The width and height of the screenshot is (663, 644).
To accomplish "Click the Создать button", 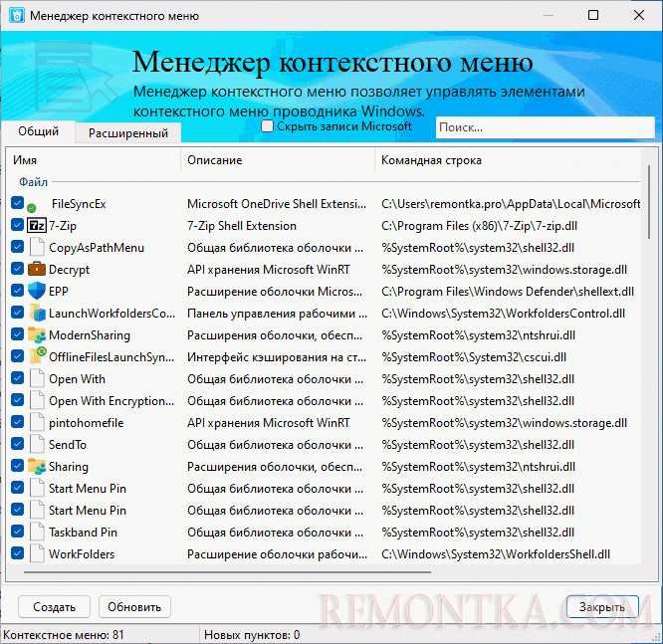I will [54, 607].
